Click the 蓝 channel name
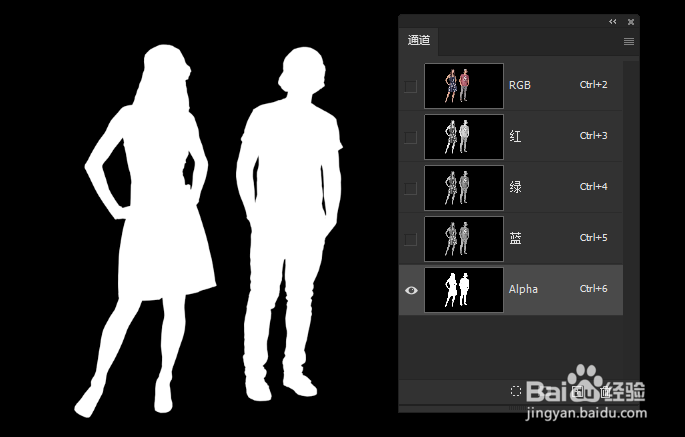Image resolution: width=685 pixels, height=437 pixels. tap(515, 238)
